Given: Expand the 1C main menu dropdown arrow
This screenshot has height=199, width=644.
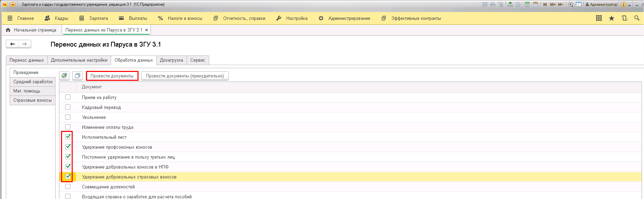Looking at the screenshot, I should [x=13, y=4].
